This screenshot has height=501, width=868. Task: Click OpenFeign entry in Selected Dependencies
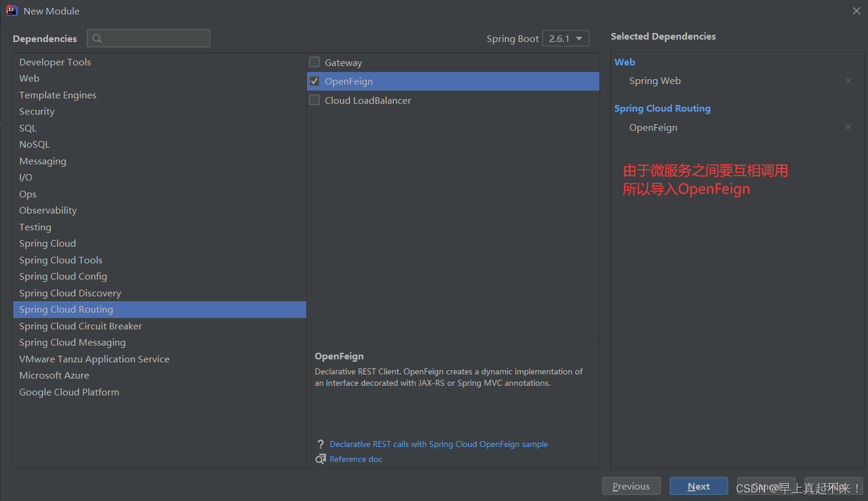pyautogui.click(x=653, y=127)
